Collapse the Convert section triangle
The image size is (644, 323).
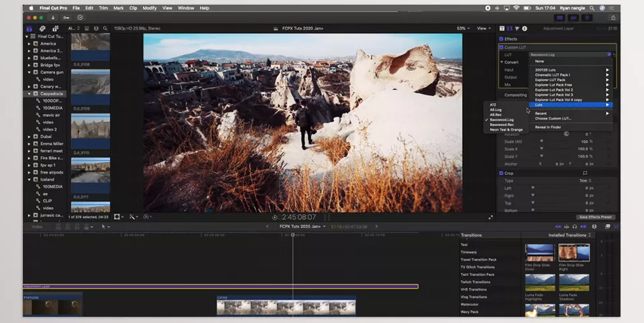pyautogui.click(x=502, y=62)
